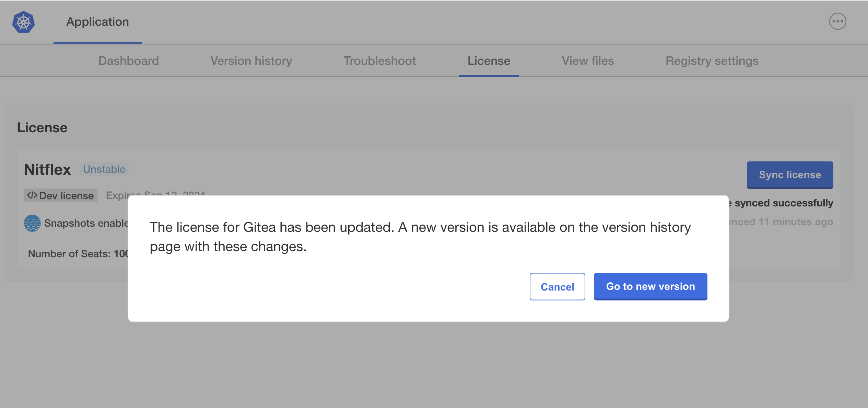Viewport: 868px width, 408px height.
Task: Click Go to new version button
Action: (650, 287)
